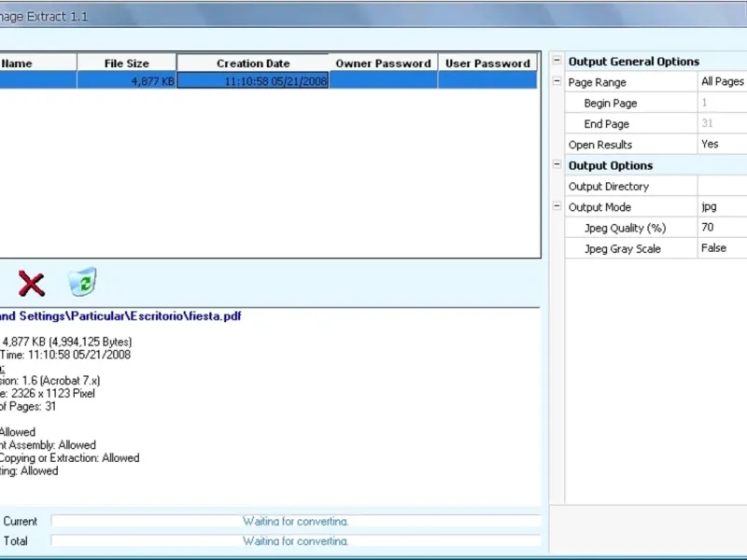Viewport: 747px width, 560px height.
Task: Click the Assembly: Allowed info line
Action: point(48,445)
